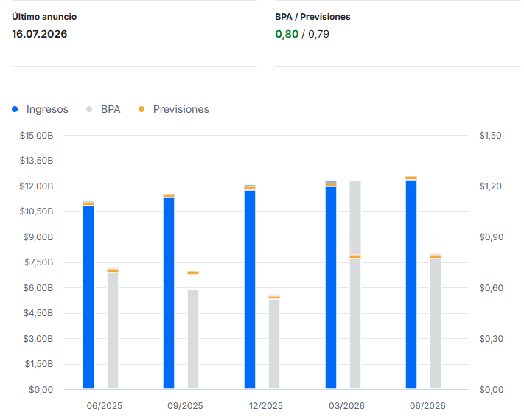The image size is (524, 420).
Task: Click the $10,50B axis label
Action: coord(36,211)
